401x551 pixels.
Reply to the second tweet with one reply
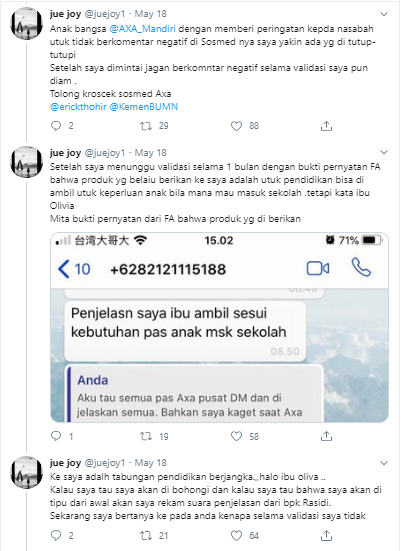56,436
